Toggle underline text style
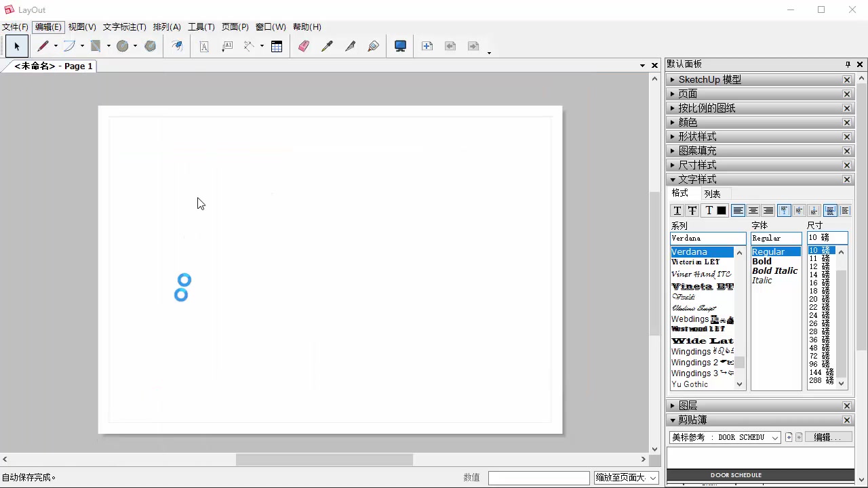Viewport: 868px width, 488px height. (x=677, y=211)
